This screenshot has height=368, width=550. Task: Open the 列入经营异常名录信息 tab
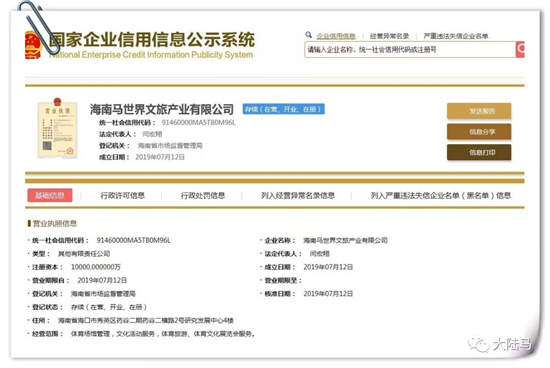298,195
